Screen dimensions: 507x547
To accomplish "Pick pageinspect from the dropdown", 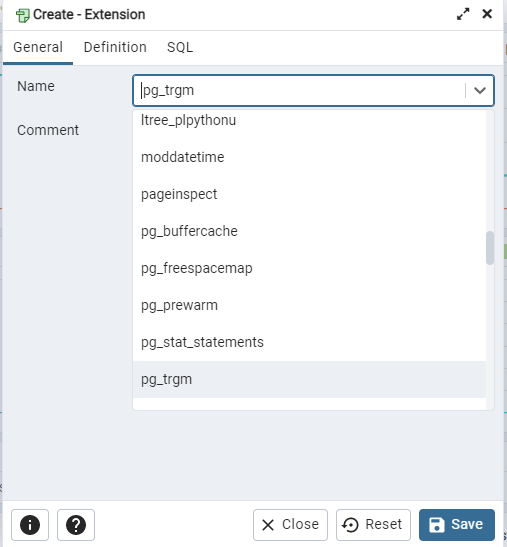I will [x=309, y=194].
